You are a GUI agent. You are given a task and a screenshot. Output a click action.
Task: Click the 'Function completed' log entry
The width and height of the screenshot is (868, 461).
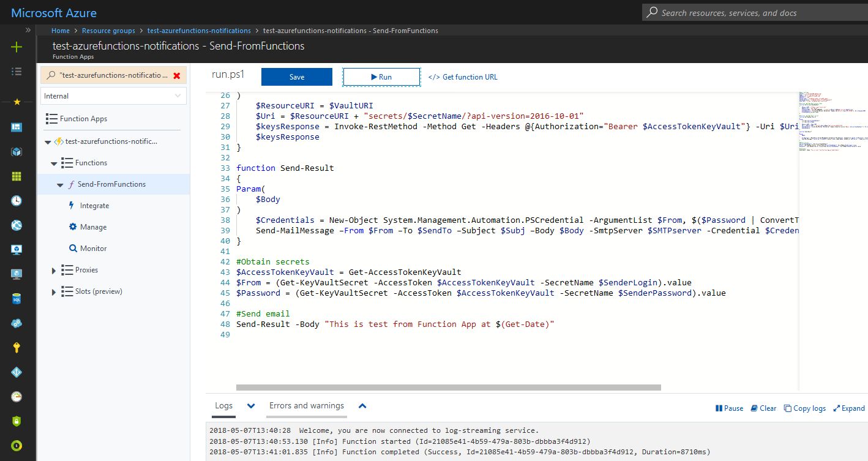click(x=460, y=452)
